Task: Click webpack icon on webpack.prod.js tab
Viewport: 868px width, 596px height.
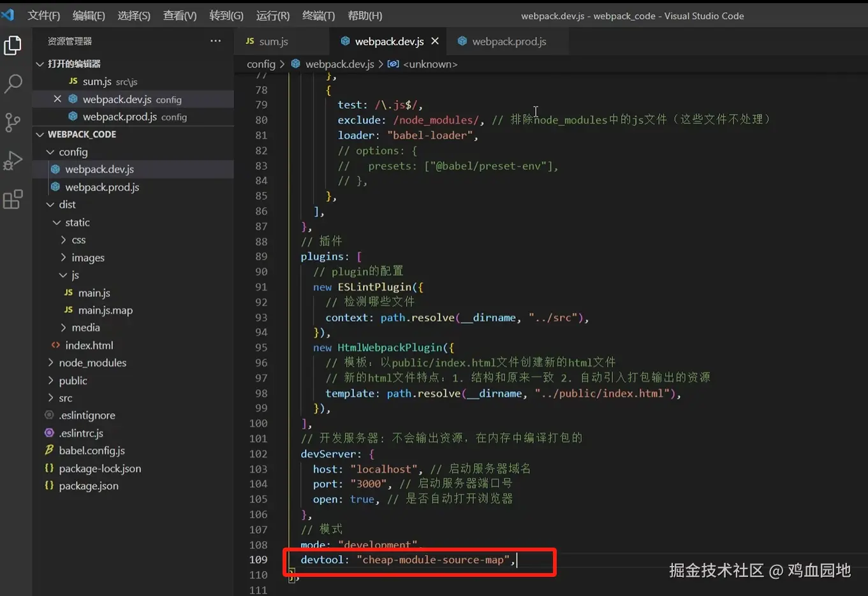Action: point(462,41)
